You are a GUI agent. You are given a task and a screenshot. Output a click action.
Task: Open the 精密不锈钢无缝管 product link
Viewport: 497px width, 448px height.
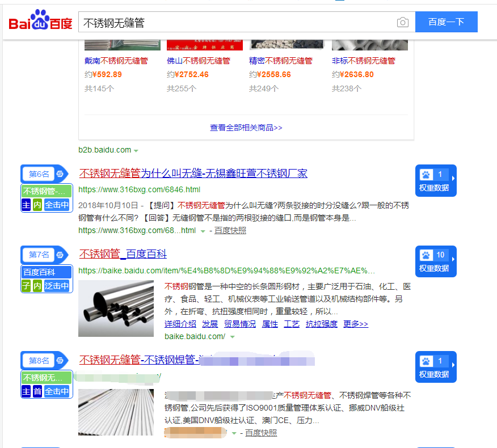(x=281, y=61)
